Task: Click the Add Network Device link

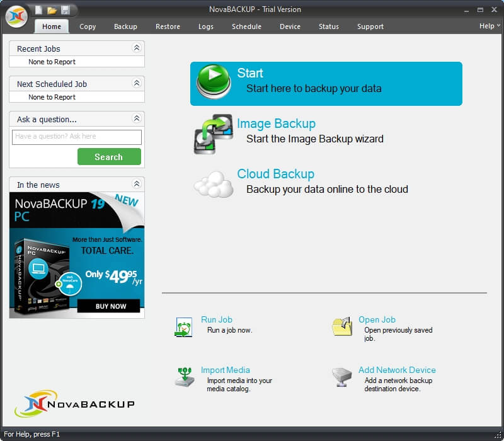Action: click(397, 370)
